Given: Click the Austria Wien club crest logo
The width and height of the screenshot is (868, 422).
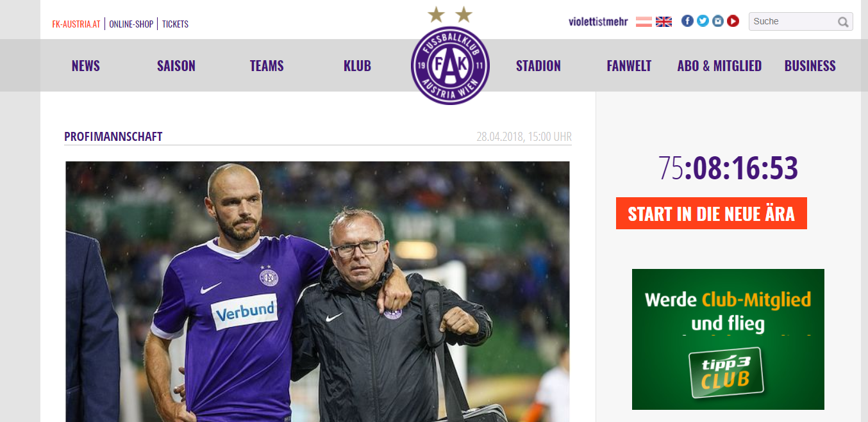Looking at the screenshot, I should point(450,65).
